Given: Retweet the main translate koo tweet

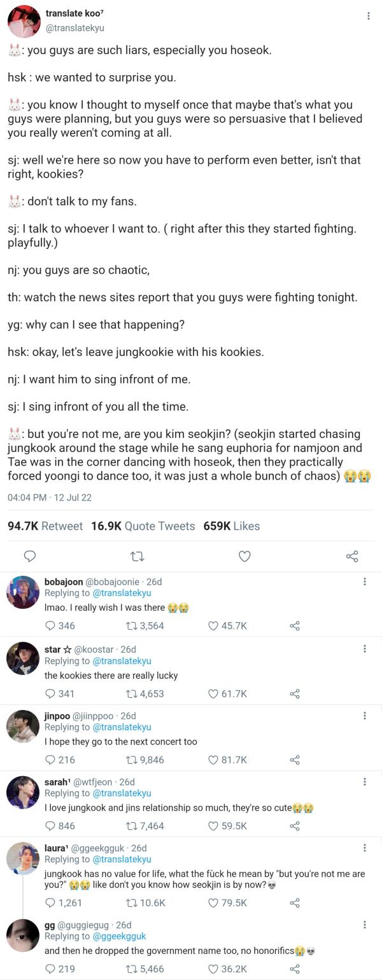Looking at the screenshot, I should coord(137,557).
